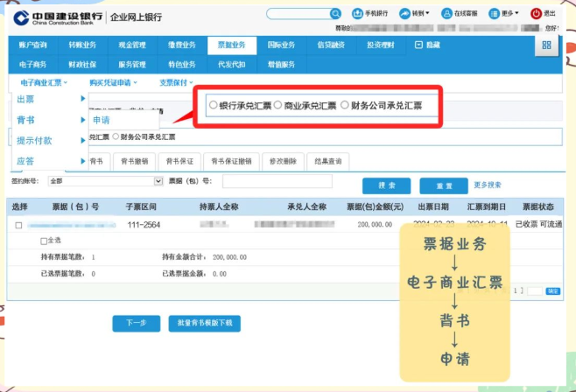Image resolution: width=576 pixels, height=392 pixels.
Task: Open 服务管理 menu tab
Action: click(x=132, y=65)
